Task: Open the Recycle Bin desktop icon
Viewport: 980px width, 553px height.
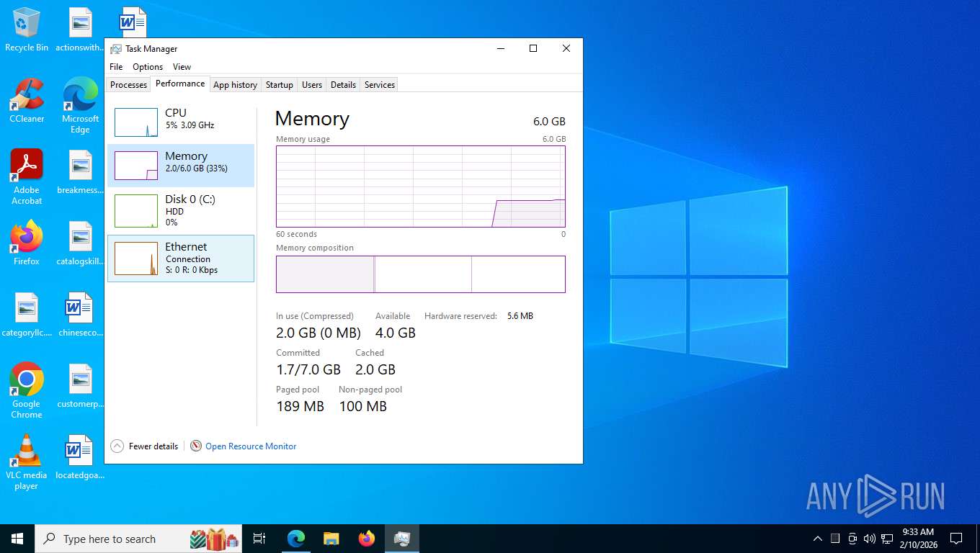Action: [27, 30]
